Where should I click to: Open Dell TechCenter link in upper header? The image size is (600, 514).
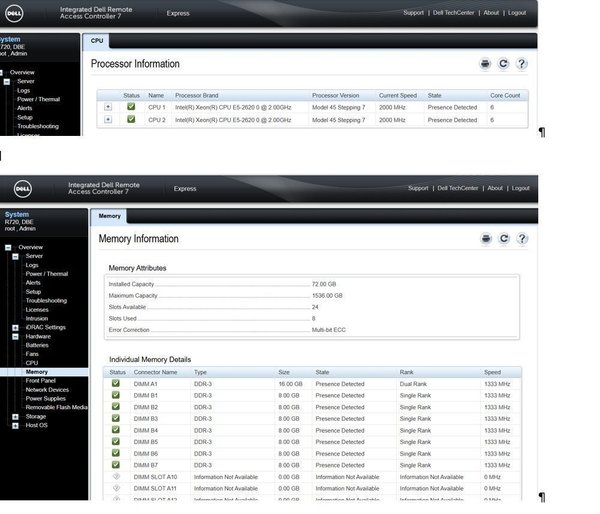pos(453,13)
